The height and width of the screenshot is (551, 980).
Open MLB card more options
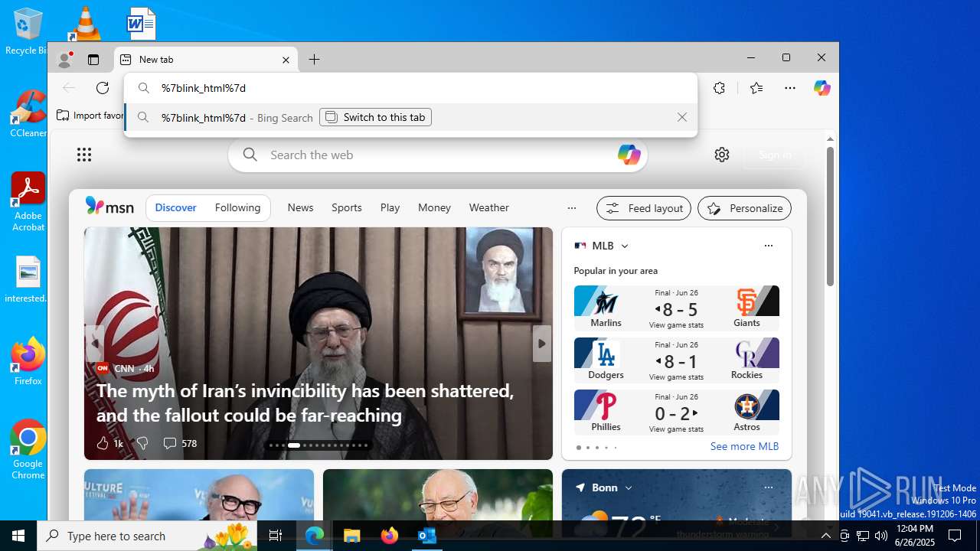[768, 246]
